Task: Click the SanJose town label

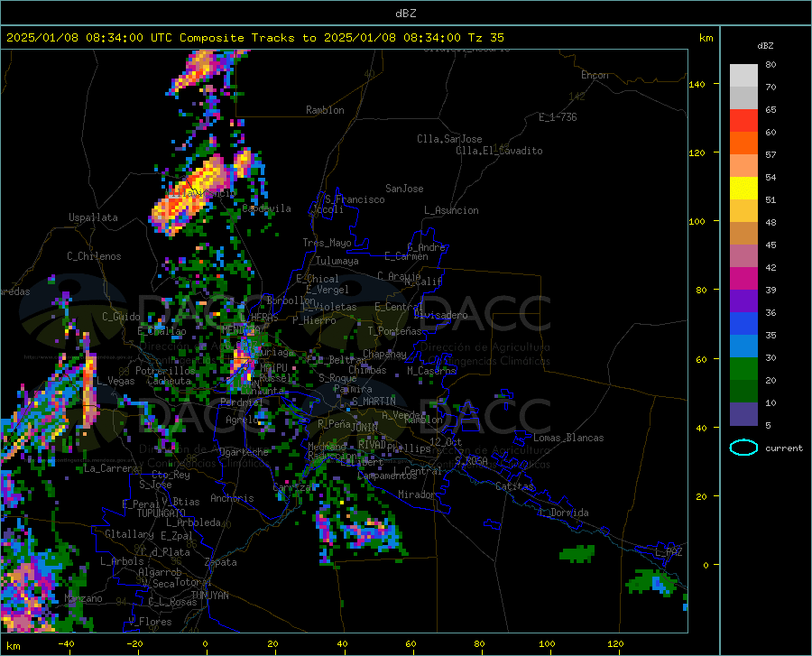Action: point(404,189)
